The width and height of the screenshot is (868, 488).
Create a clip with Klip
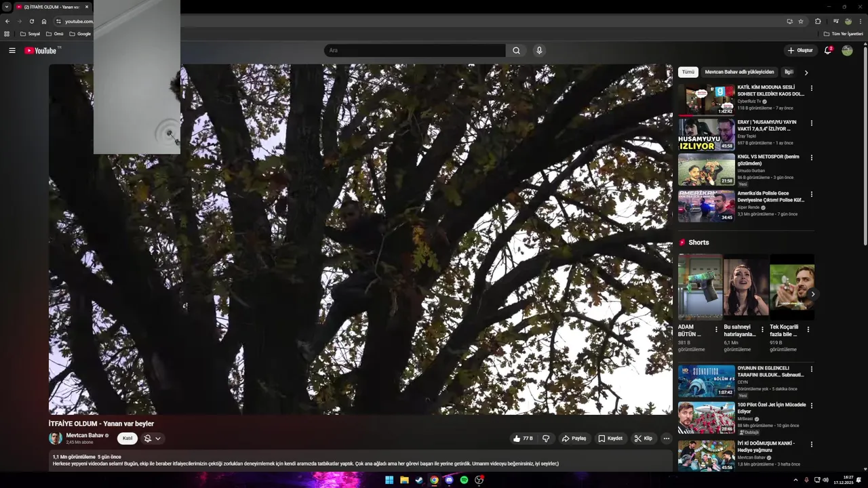point(644,439)
